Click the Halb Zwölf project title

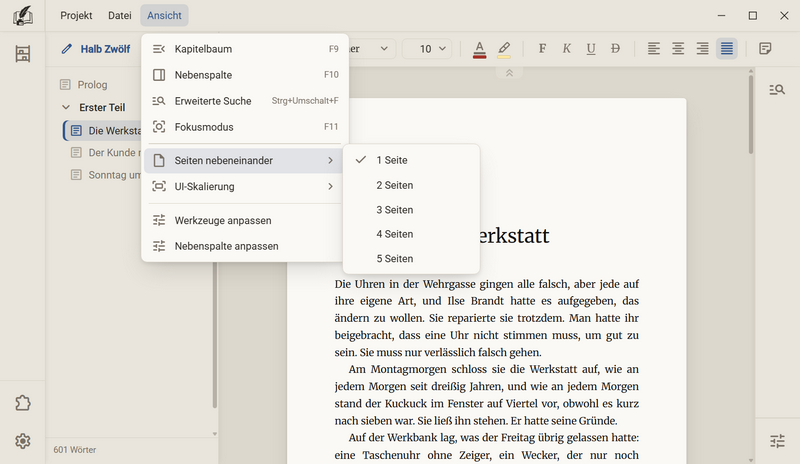105,49
